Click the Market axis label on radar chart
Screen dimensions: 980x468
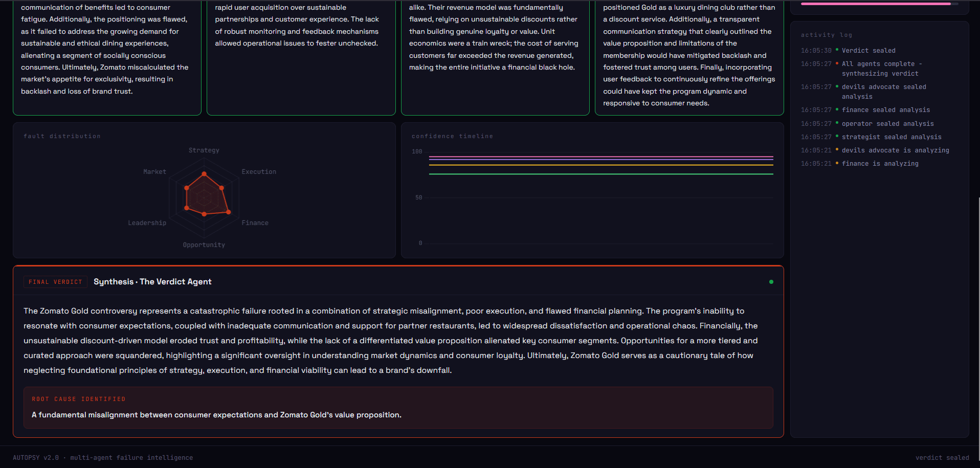click(155, 172)
